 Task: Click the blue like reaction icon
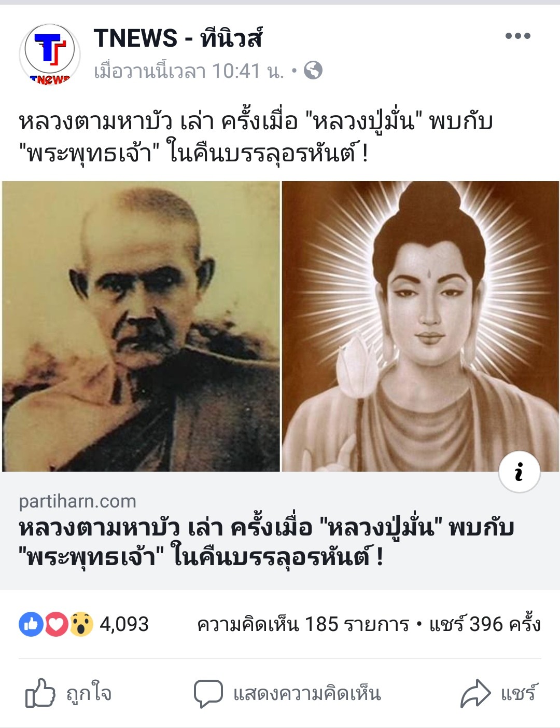pyautogui.click(x=31, y=624)
